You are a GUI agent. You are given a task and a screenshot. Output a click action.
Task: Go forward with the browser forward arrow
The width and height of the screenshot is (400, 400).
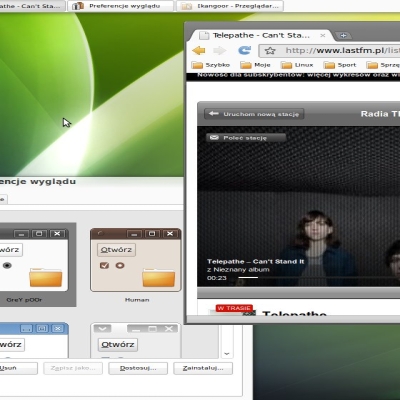tap(219, 50)
